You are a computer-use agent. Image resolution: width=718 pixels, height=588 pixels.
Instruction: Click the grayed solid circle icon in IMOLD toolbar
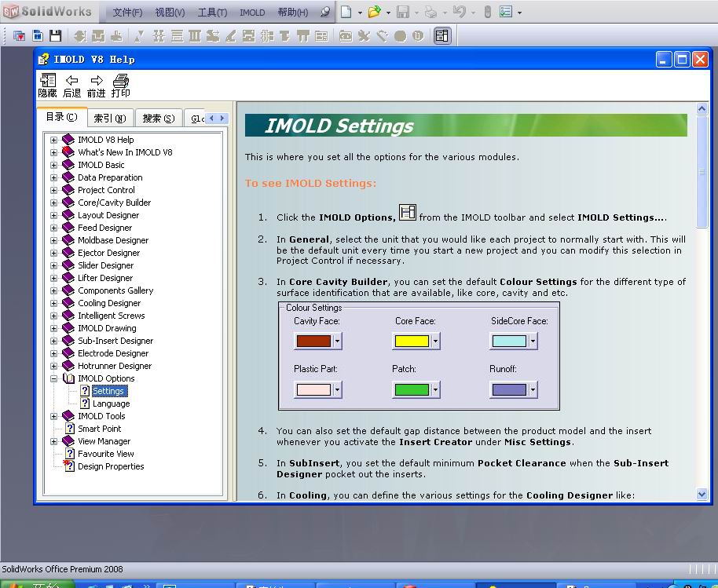(400, 35)
